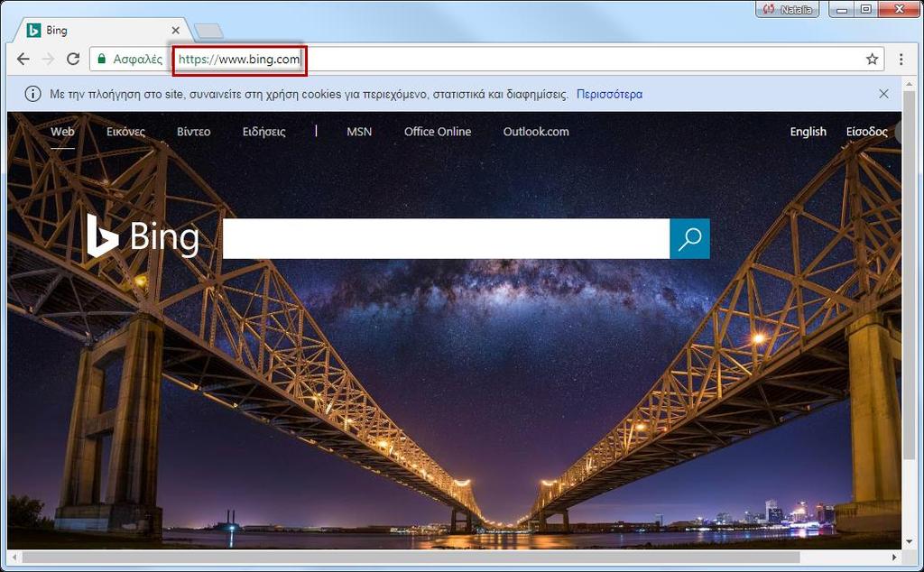
Task: Open Chrome's three-dot menu
Action: tap(901, 59)
